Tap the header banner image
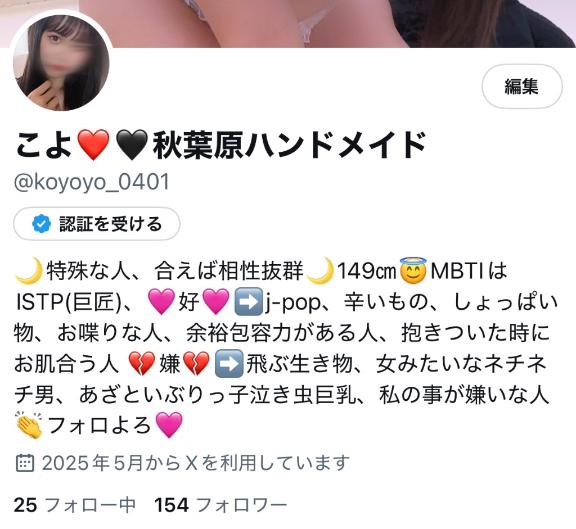 click(288, 24)
